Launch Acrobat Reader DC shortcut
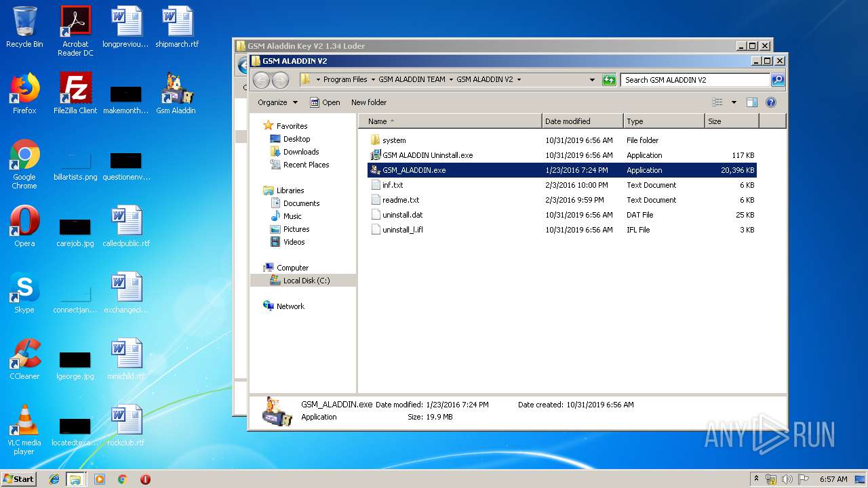This screenshot has width=868, height=488. 75,31
